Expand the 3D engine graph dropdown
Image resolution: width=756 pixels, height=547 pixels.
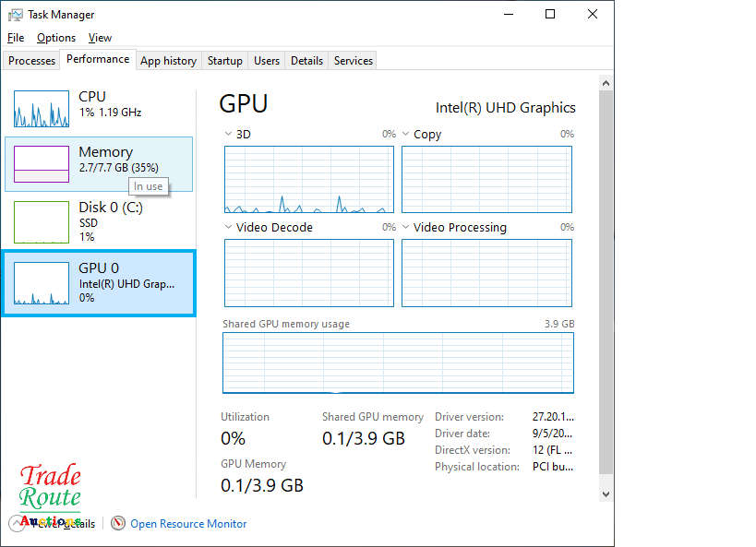tap(229, 135)
